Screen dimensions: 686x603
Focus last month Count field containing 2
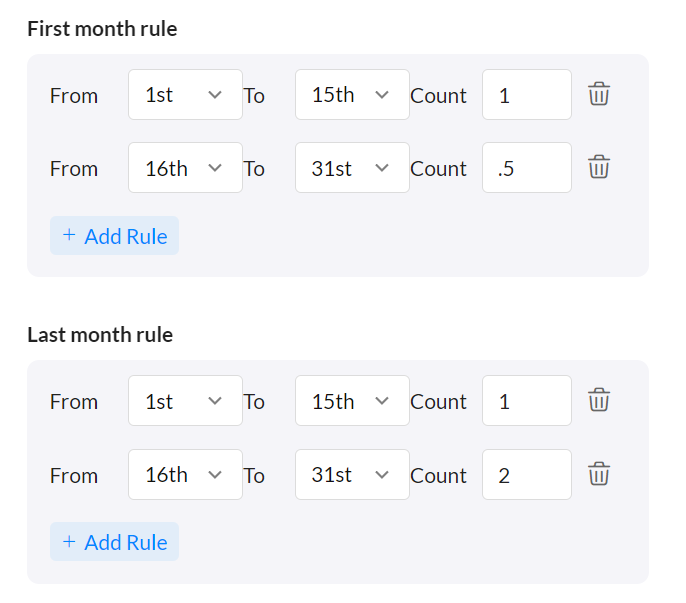(527, 474)
